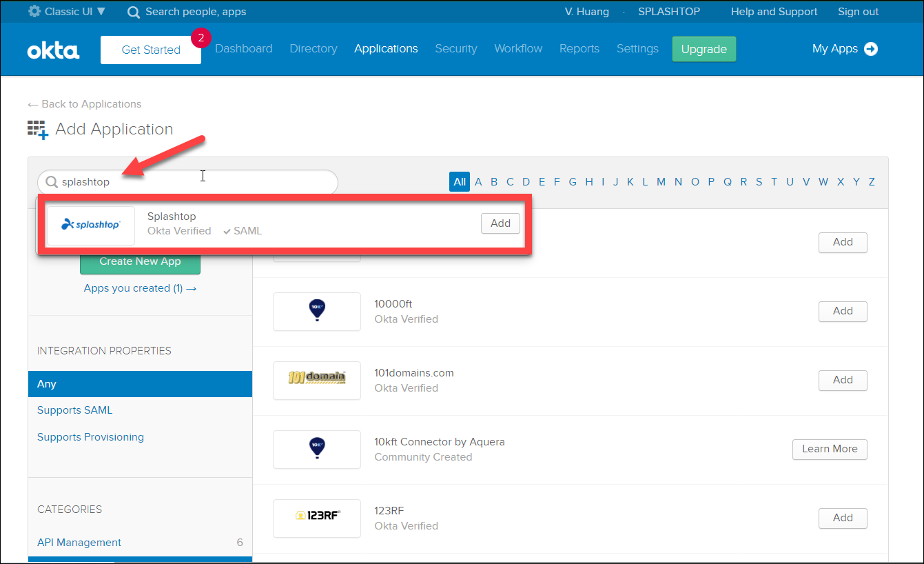Click the 123RF app logo
924x564 pixels.
(316, 518)
